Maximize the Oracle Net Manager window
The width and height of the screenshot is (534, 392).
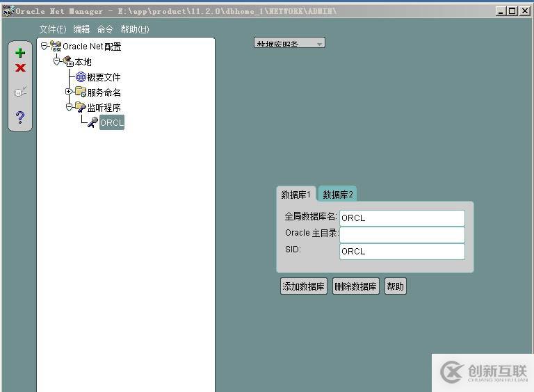tap(512, 11)
